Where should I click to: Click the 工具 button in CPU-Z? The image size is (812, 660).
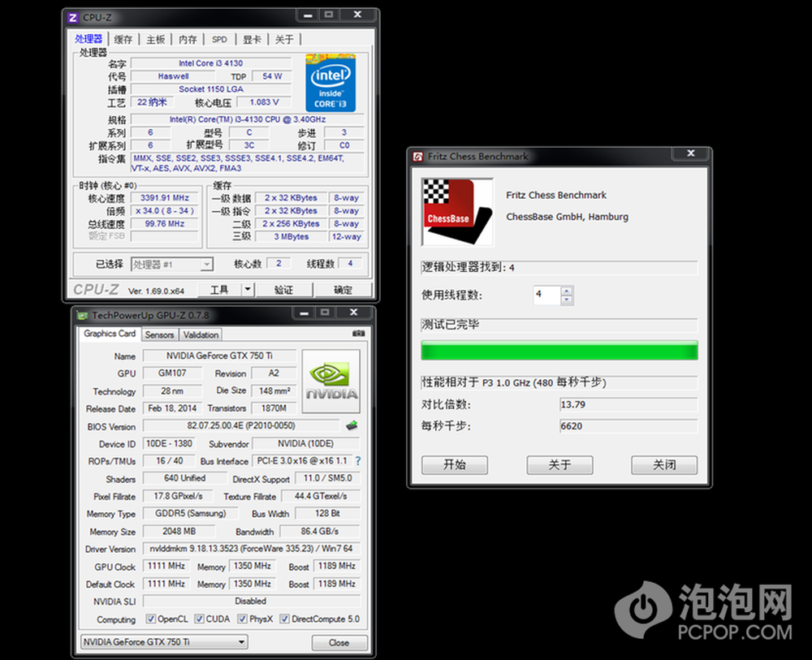click(x=219, y=290)
